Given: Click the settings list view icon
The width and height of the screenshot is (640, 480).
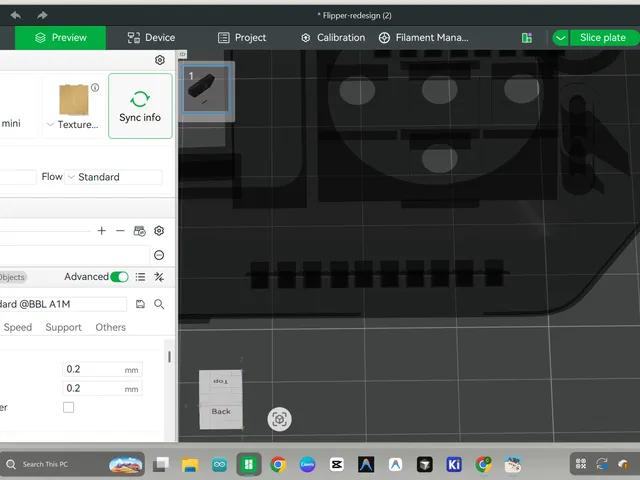Looking at the screenshot, I should [x=140, y=277].
